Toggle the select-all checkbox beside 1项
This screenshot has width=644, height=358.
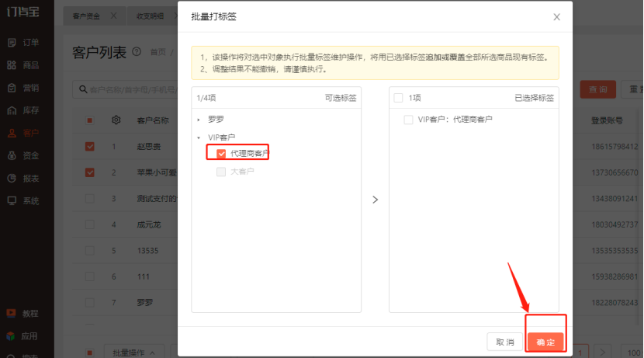pyautogui.click(x=398, y=98)
